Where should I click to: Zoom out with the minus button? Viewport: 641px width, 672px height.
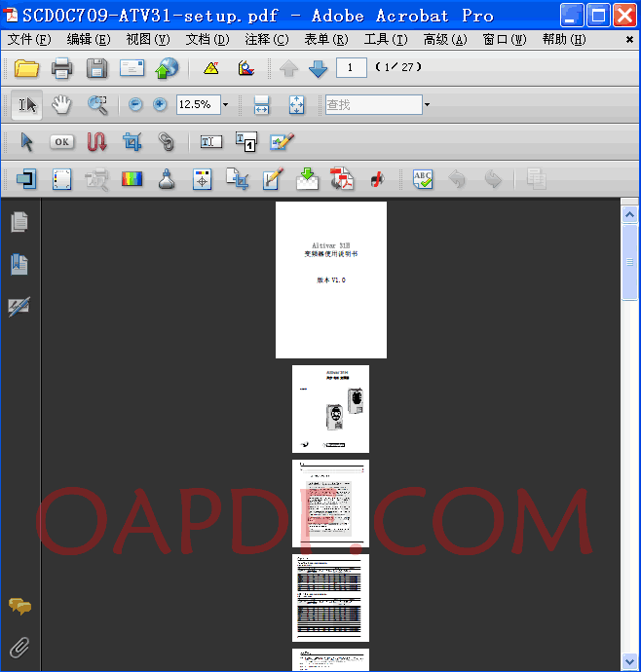[135, 104]
